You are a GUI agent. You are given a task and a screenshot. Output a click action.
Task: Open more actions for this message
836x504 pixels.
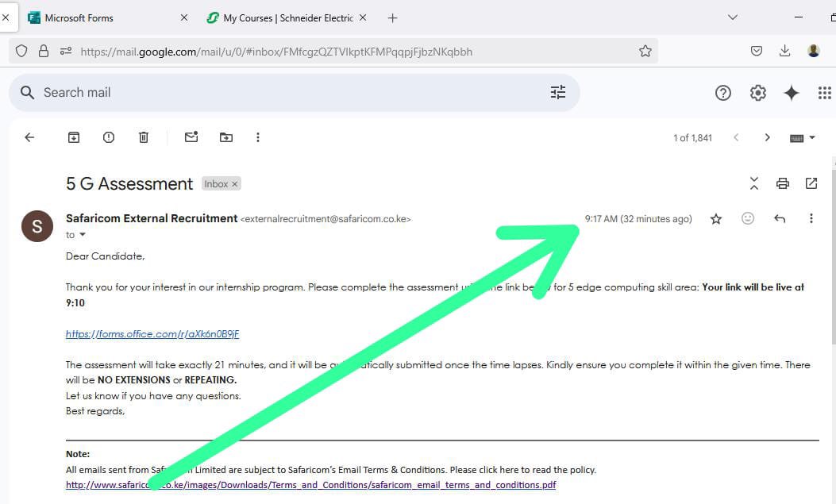pyautogui.click(x=811, y=218)
